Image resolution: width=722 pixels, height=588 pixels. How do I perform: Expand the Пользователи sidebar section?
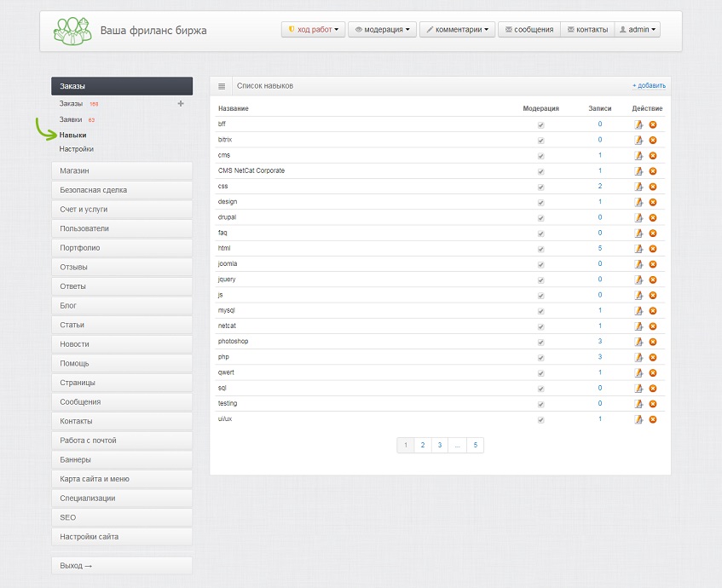tap(122, 229)
